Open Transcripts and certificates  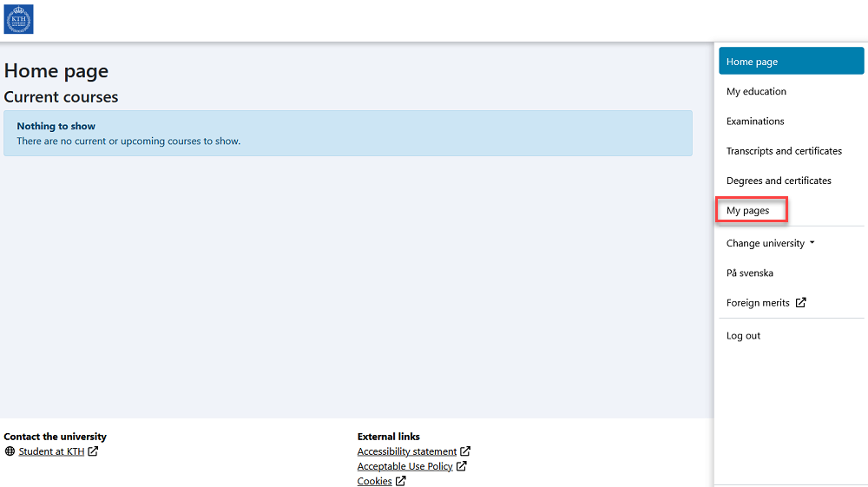click(784, 151)
